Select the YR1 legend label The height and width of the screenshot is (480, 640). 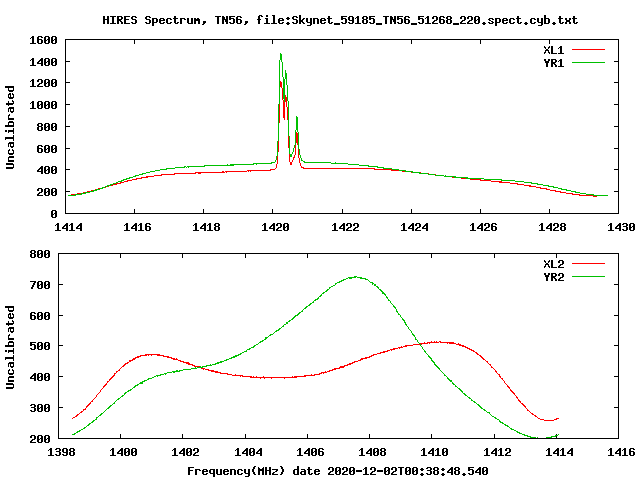coord(553,63)
